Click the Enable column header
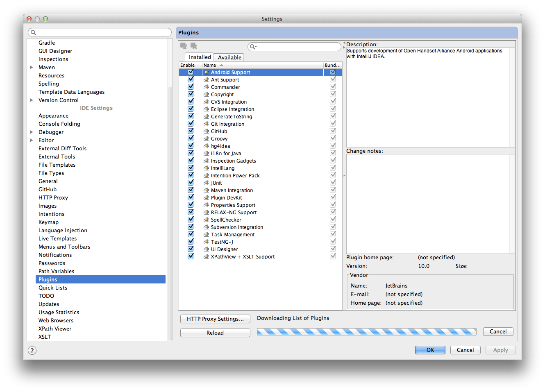The height and width of the screenshot is (392, 545). tap(190, 65)
